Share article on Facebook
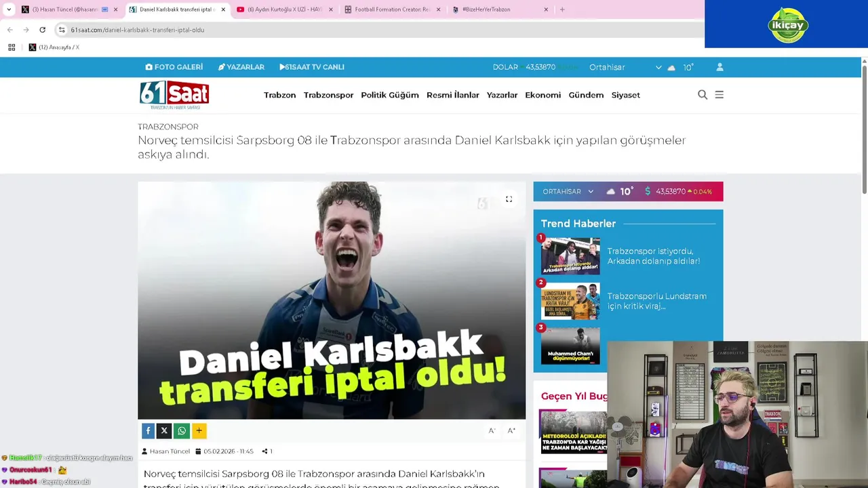 click(x=148, y=430)
